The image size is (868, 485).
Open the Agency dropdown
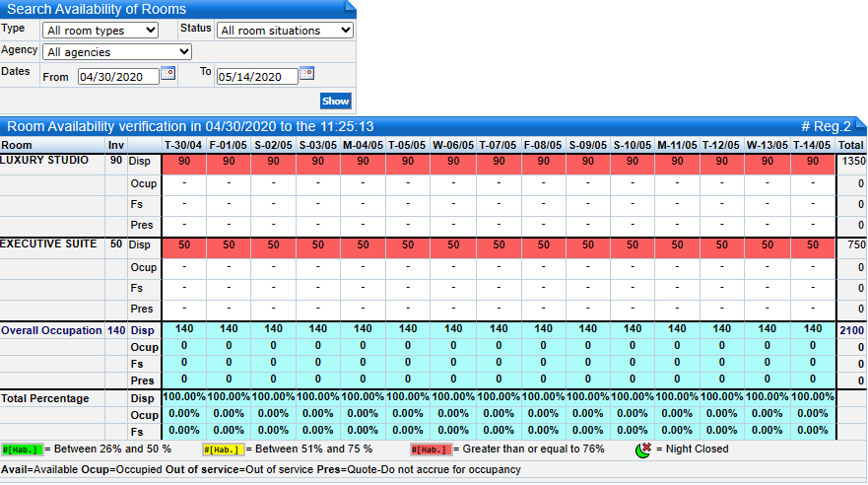pos(117,52)
